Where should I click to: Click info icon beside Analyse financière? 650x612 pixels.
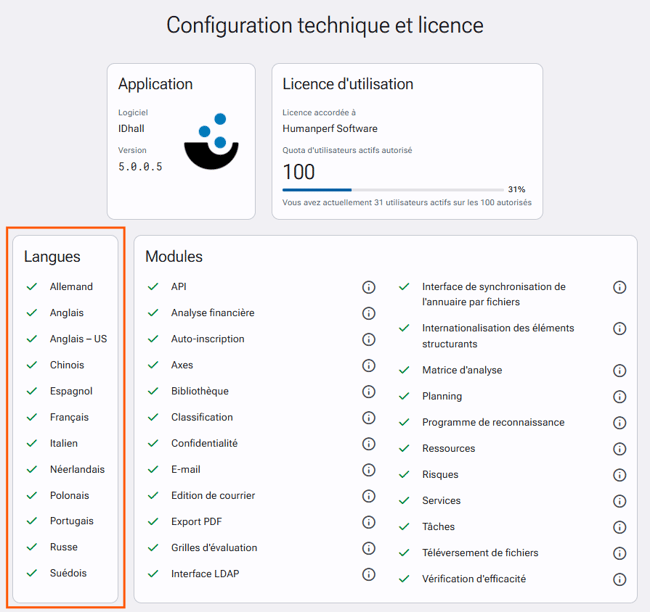click(x=369, y=313)
